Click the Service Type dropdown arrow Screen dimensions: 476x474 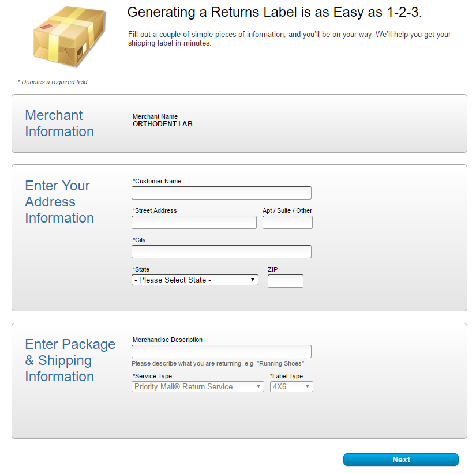258,386
